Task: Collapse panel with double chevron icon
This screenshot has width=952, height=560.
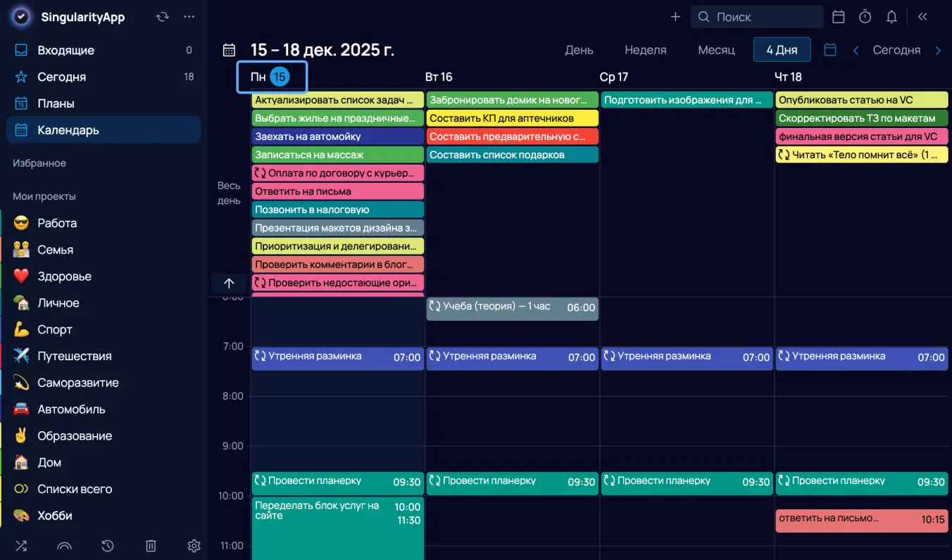Action: [922, 17]
